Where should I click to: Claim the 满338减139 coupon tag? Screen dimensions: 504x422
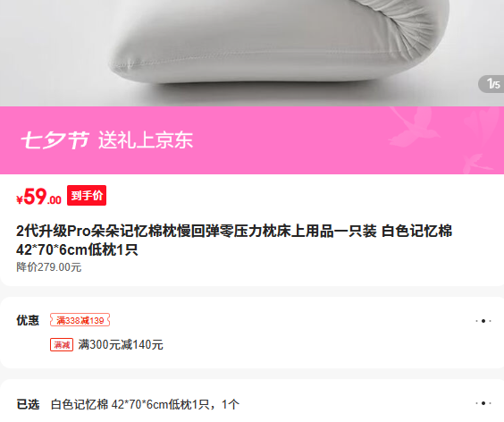click(80, 320)
